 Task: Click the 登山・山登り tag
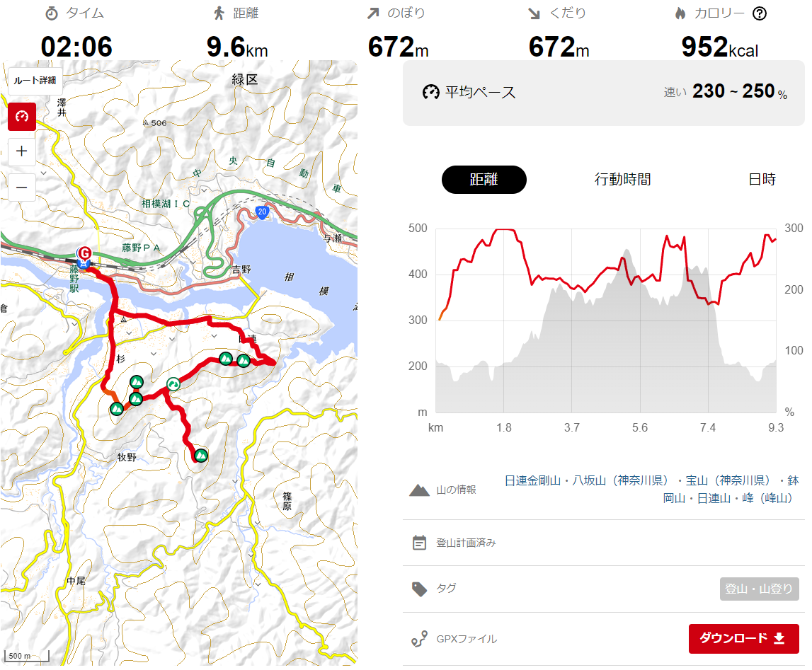point(759,589)
